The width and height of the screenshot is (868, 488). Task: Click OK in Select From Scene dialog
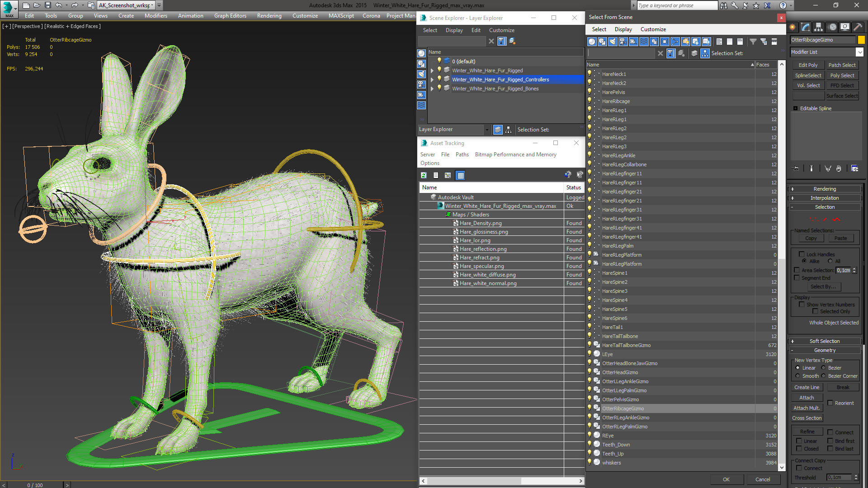pyautogui.click(x=726, y=479)
